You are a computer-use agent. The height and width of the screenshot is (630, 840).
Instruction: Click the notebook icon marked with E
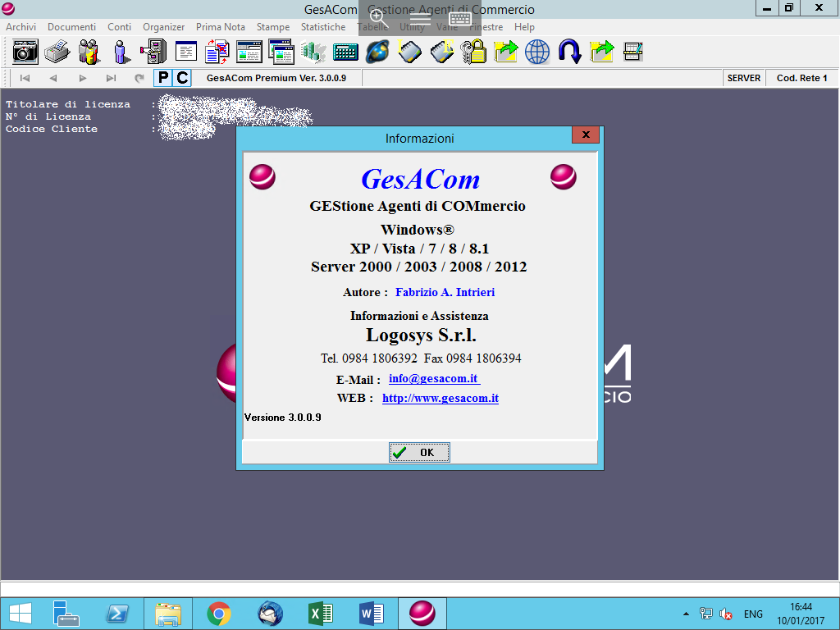click(442, 52)
